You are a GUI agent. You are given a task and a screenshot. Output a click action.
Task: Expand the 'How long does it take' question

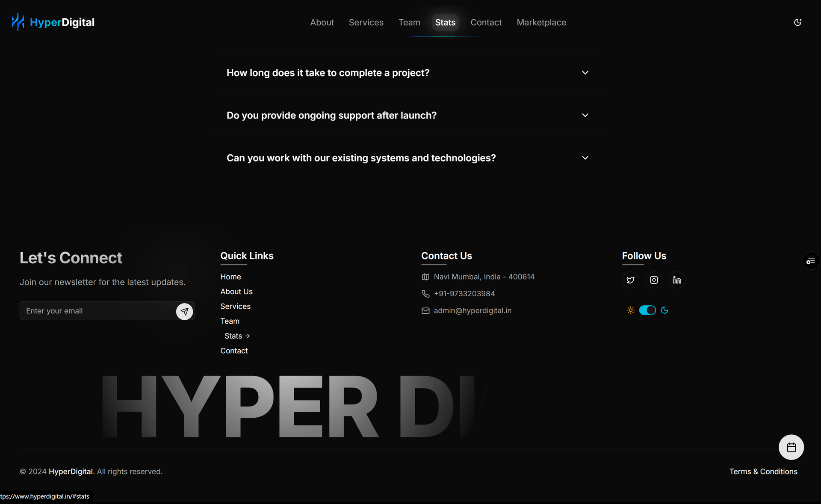pos(585,73)
